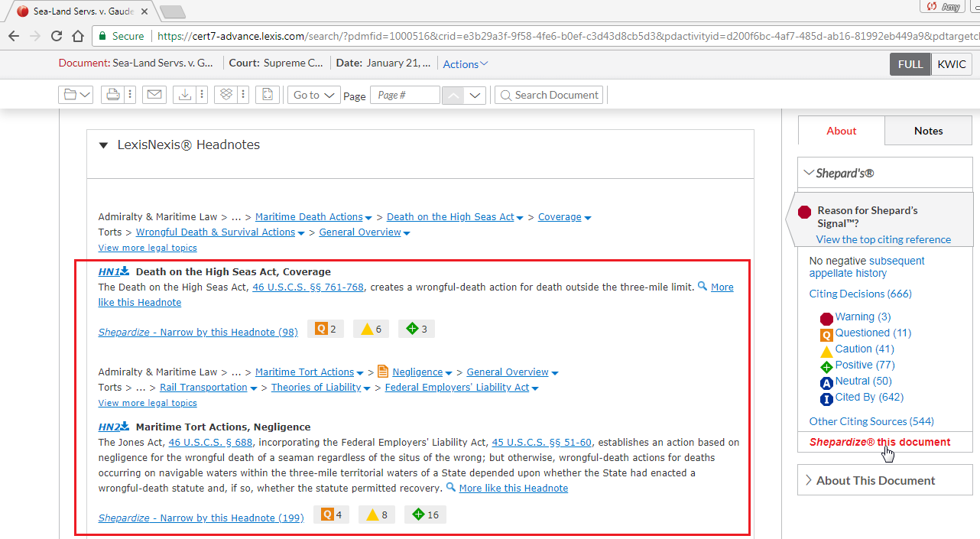Open Warning (3) citing decisions
Viewport: 980px width, 539px height.
click(863, 317)
